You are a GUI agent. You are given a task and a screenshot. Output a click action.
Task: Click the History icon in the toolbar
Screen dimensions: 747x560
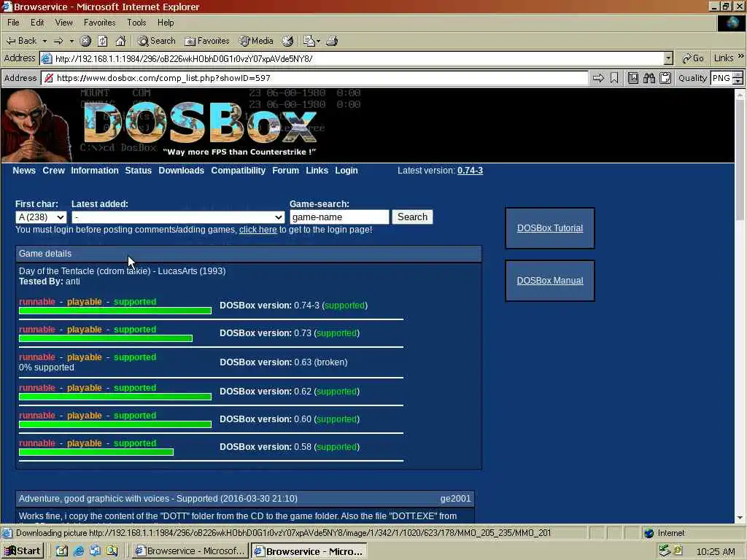(x=287, y=41)
